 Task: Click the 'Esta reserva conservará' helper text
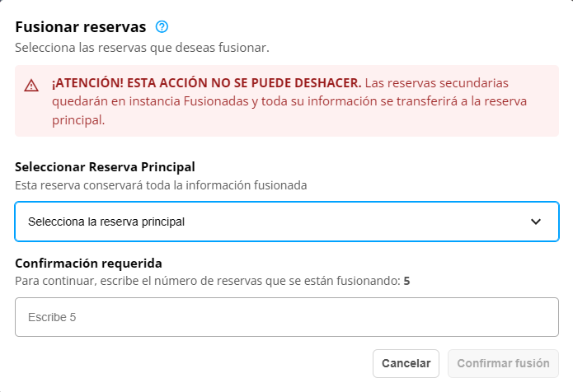tap(161, 185)
